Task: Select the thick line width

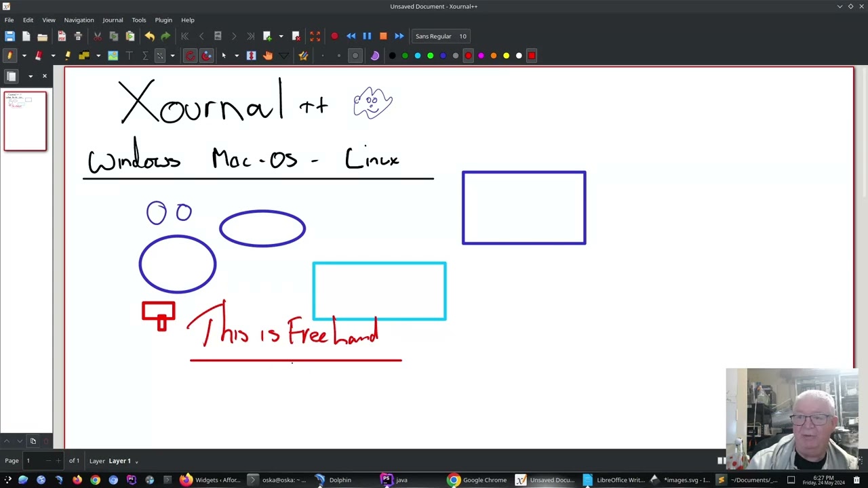Action: (355, 56)
